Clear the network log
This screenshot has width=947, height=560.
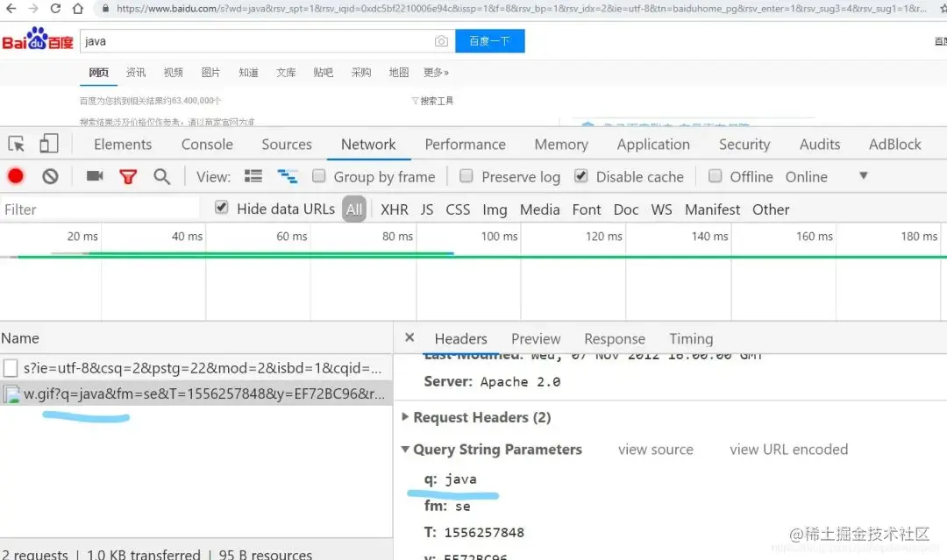click(x=50, y=176)
